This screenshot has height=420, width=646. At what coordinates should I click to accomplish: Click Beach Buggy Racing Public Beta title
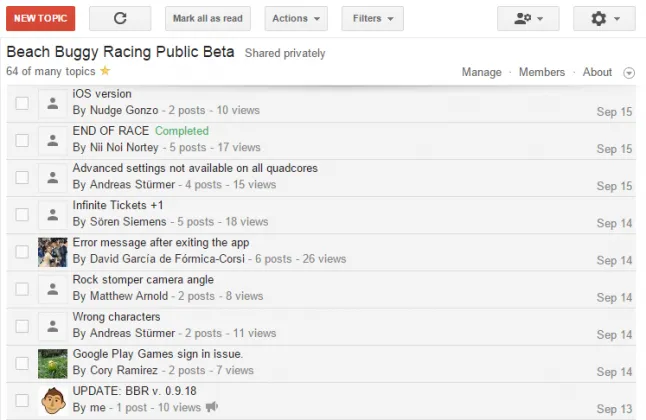point(120,52)
